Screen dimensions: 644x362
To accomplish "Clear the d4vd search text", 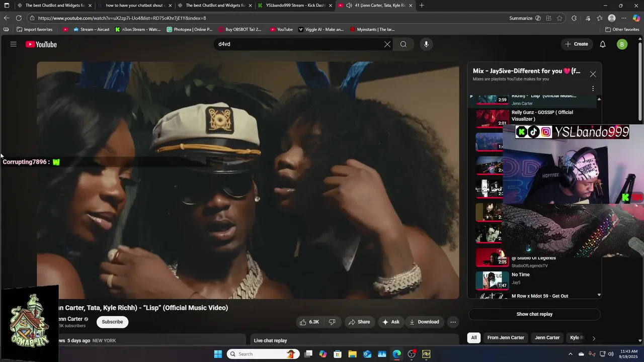I will pyautogui.click(x=387, y=44).
